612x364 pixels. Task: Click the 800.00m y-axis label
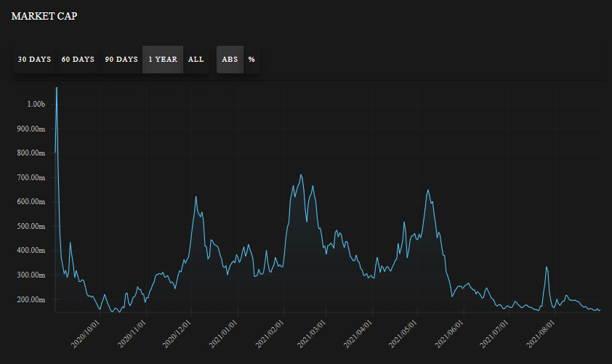pyautogui.click(x=31, y=153)
